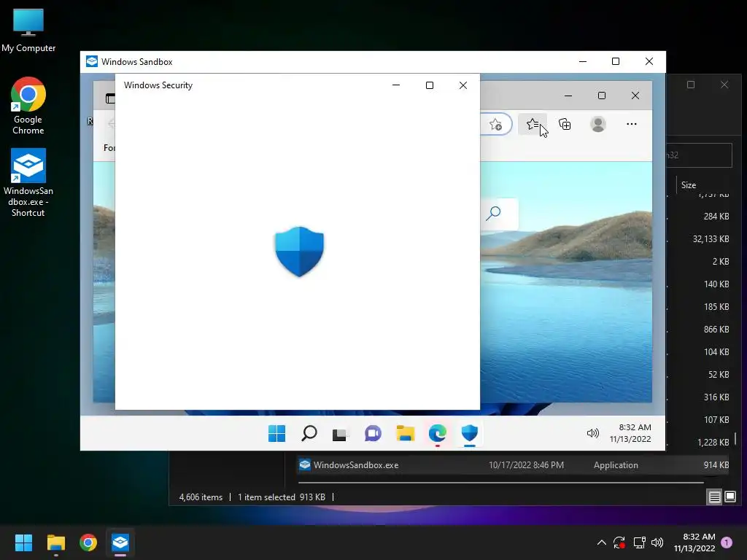Click 10/17/2022 8:46 PM date cell
The width and height of the screenshot is (747, 560).
(x=526, y=465)
